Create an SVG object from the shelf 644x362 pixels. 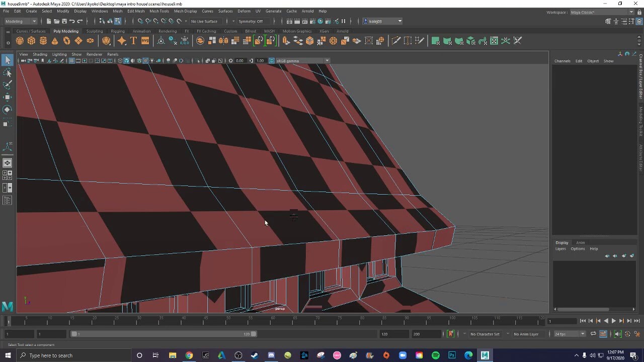(x=146, y=41)
